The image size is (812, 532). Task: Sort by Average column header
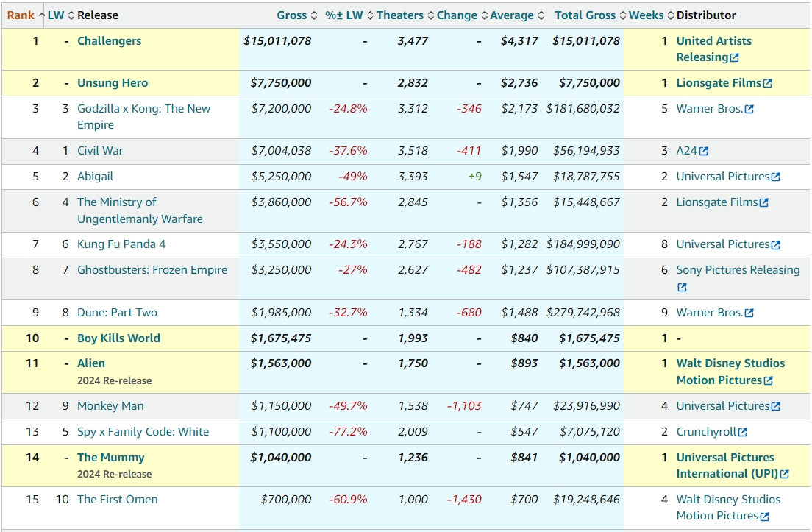512,15
